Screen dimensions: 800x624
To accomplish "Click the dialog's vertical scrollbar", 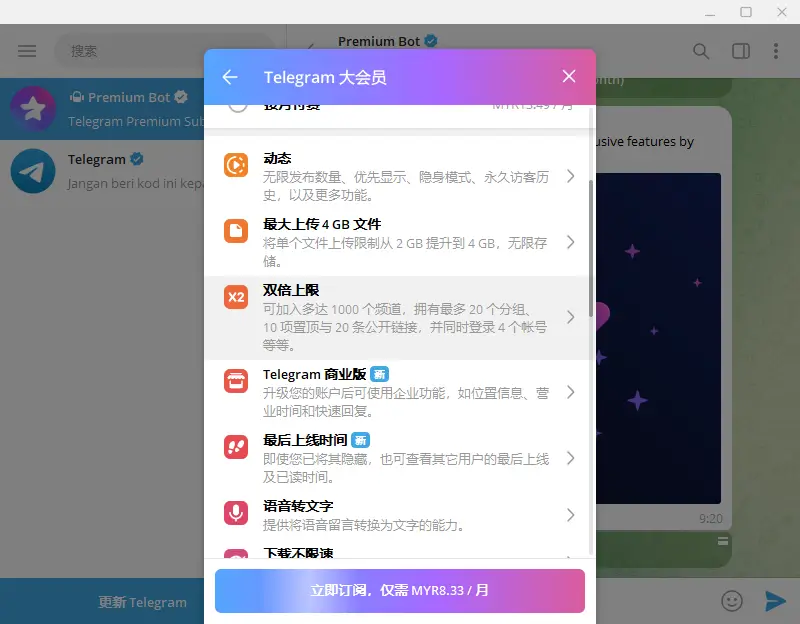I will coord(590,250).
